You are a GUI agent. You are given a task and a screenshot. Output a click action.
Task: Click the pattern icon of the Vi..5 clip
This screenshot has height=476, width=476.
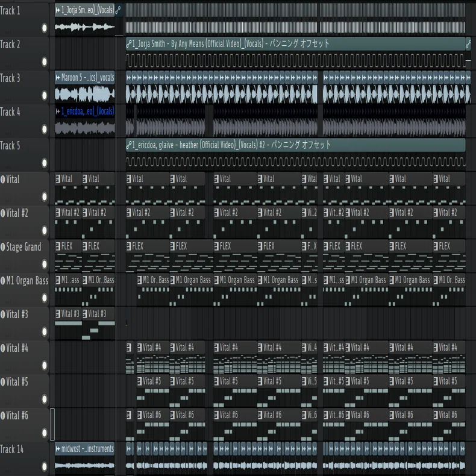(304, 381)
